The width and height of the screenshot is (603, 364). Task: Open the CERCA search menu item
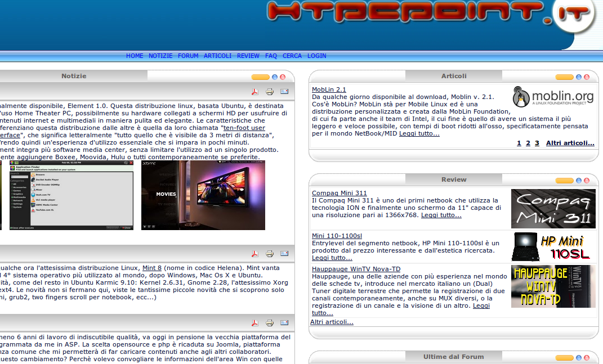pyautogui.click(x=292, y=56)
